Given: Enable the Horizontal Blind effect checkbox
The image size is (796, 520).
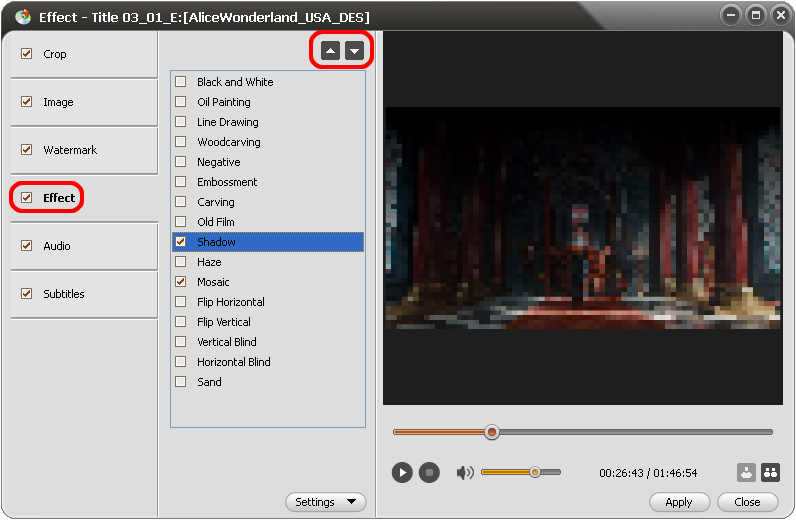Looking at the screenshot, I should click(180, 362).
